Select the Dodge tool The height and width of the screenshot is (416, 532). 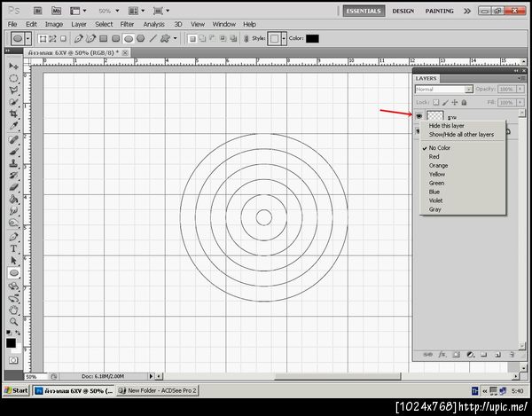point(13,223)
